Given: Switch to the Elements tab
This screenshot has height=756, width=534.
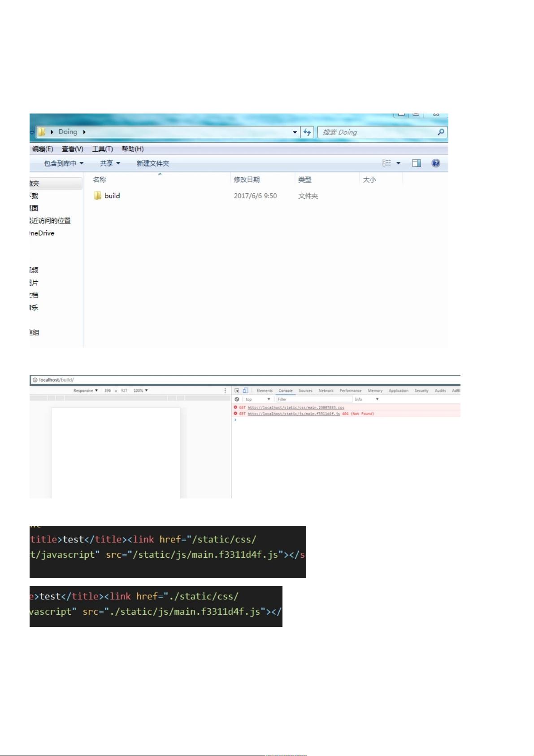Looking at the screenshot, I should click(265, 390).
